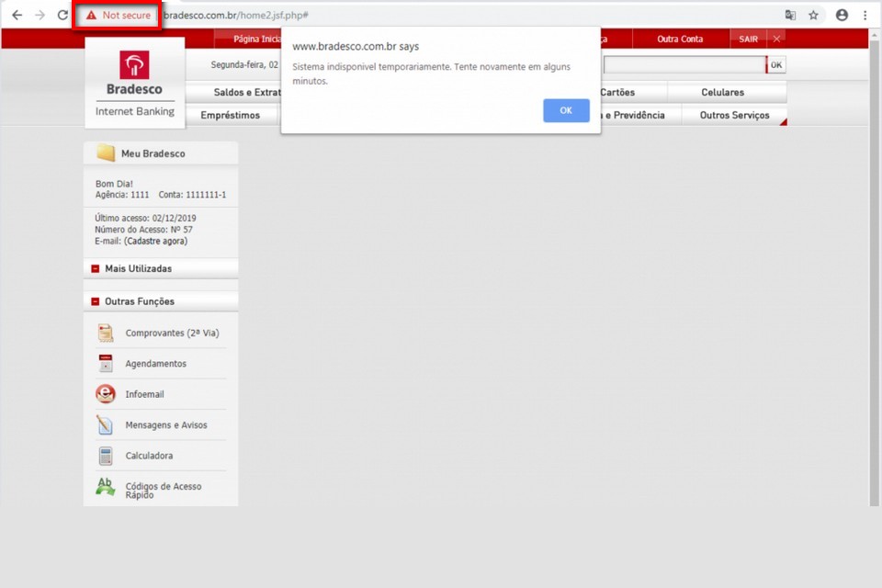Reload the page with the refresh icon
The image size is (882, 588).
point(62,16)
